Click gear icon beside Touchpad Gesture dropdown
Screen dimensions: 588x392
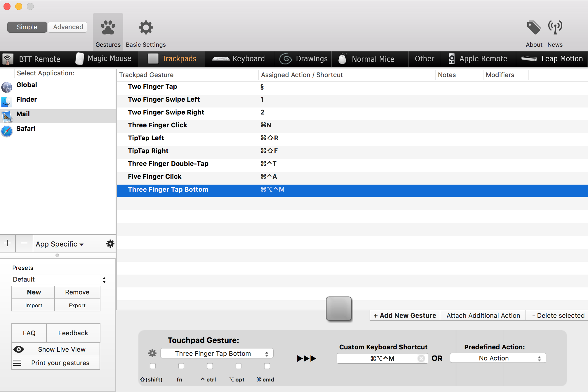click(152, 353)
